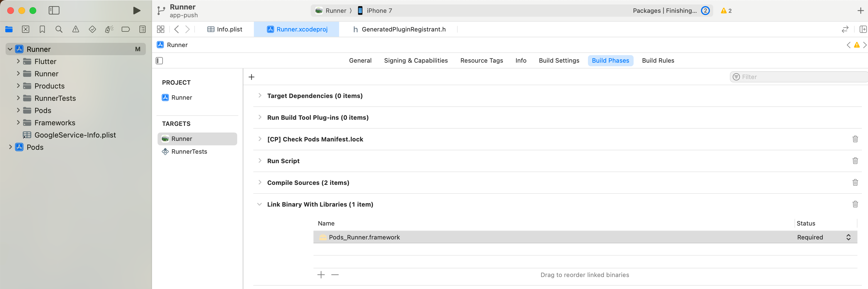Show the 2 warnings indicator
The height and width of the screenshot is (289, 868).
point(726,11)
